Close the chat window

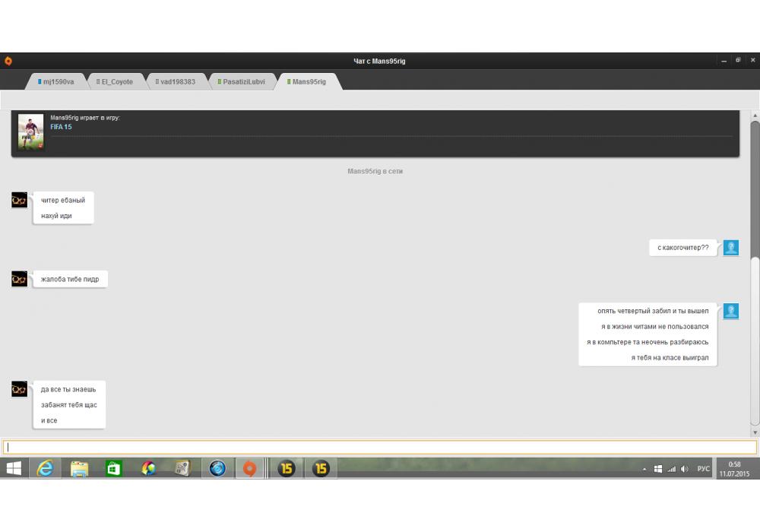pyautogui.click(x=752, y=61)
